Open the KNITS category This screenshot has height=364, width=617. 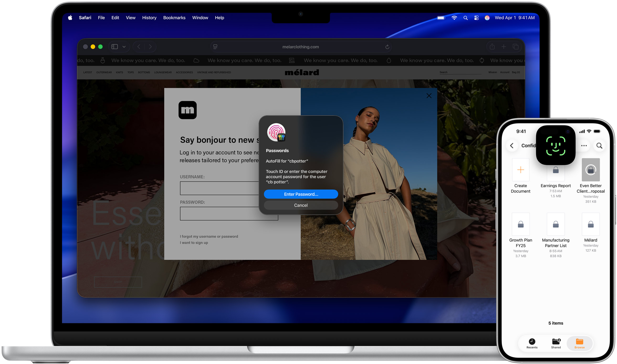point(119,72)
